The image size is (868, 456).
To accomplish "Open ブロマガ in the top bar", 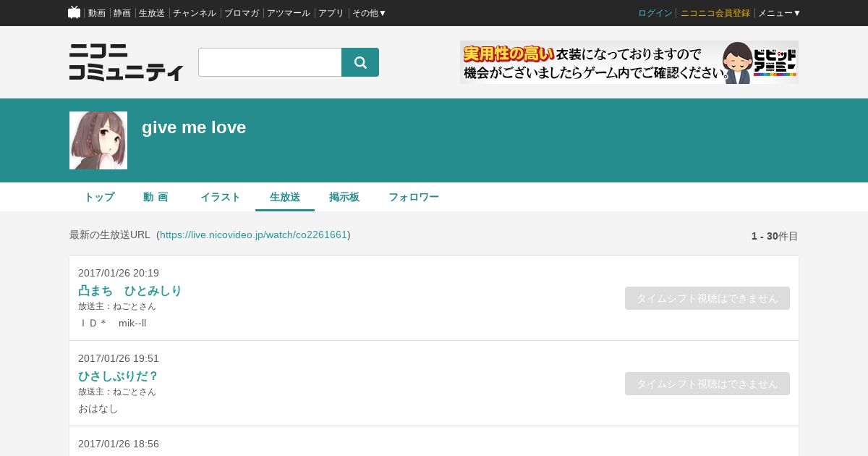I will [242, 13].
